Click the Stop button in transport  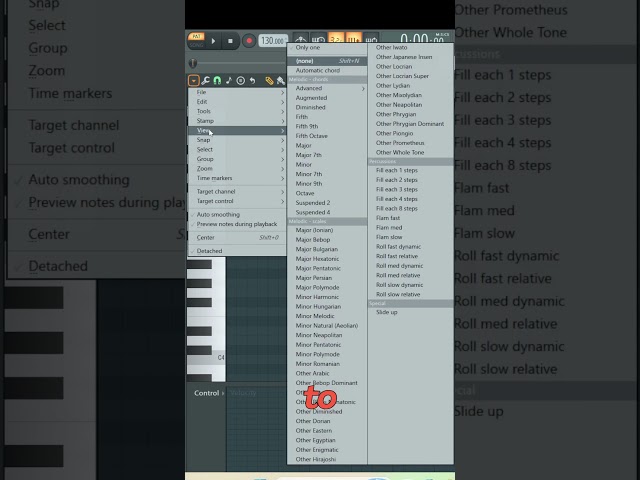230,41
